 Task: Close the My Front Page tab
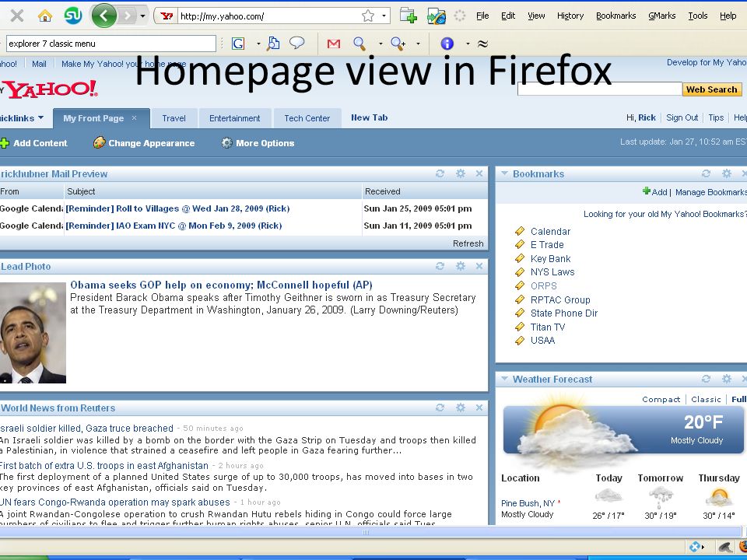coord(135,117)
